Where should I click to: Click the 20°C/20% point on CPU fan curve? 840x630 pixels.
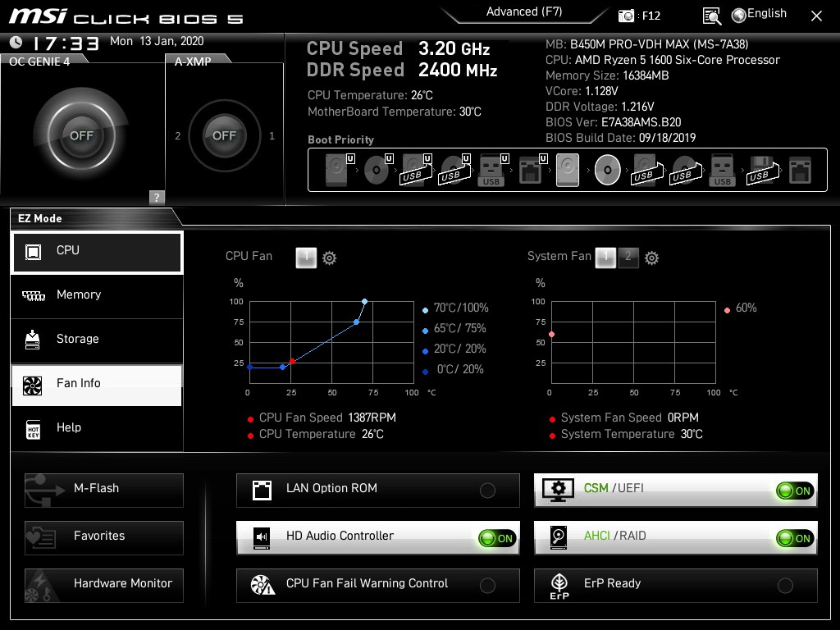click(x=282, y=367)
